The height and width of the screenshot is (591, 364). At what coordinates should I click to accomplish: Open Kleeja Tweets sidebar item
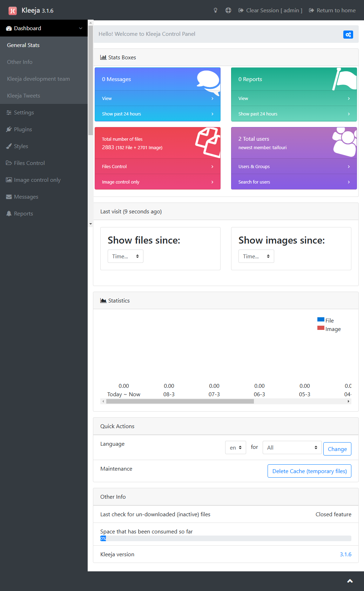click(x=44, y=95)
